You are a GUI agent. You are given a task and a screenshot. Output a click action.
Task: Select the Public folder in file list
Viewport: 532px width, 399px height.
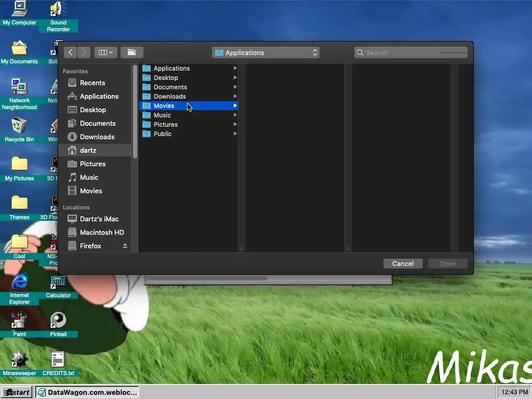point(189,134)
